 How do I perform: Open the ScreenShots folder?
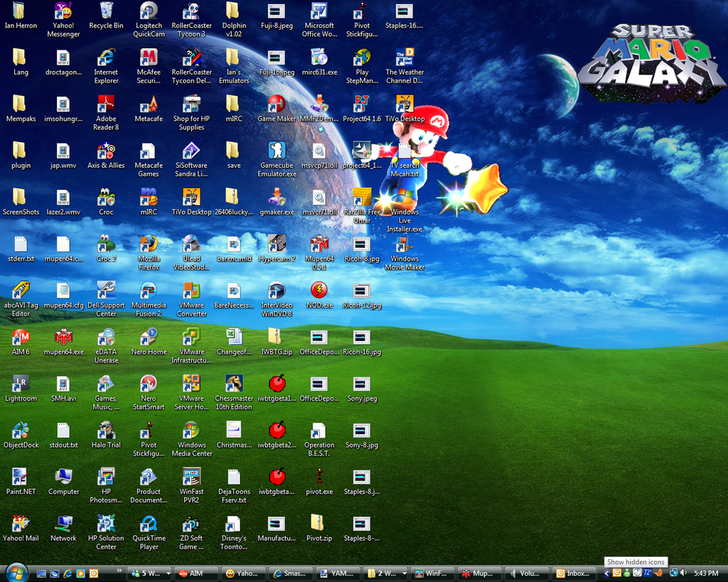coord(21,203)
